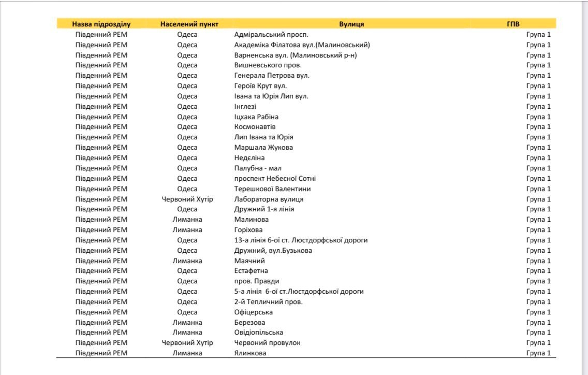Click 'Група 1' in the Офіцерська row
The width and height of the screenshot is (588, 375).
pos(538,312)
